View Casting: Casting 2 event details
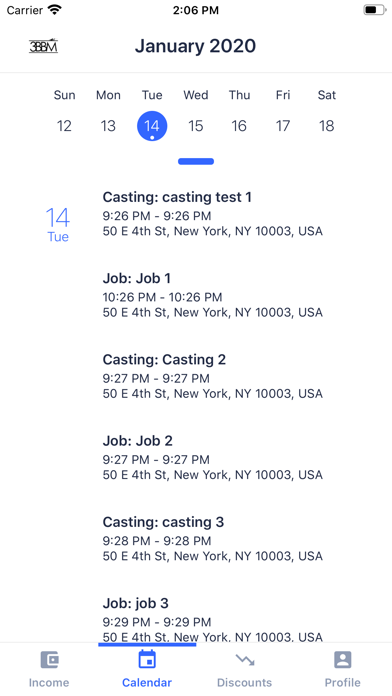The width and height of the screenshot is (392, 696). click(x=213, y=376)
